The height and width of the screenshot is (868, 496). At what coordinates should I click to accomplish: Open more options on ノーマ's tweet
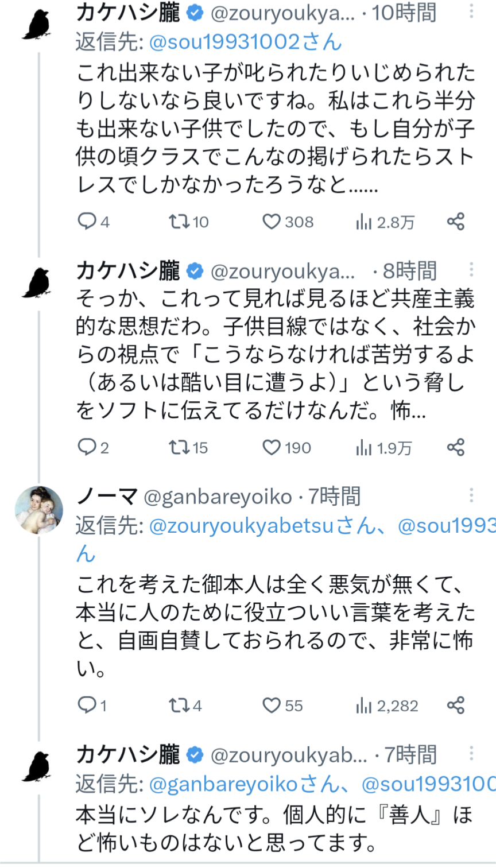click(x=471, y=495)
